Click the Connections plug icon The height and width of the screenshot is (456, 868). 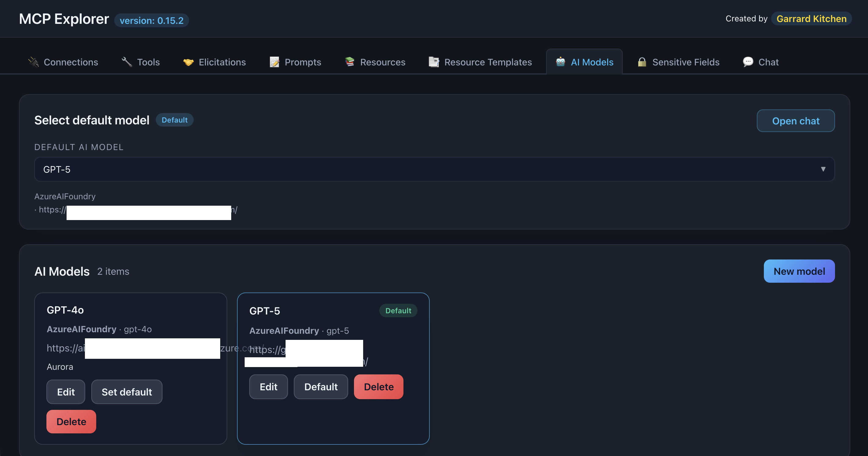coord(33,62)
